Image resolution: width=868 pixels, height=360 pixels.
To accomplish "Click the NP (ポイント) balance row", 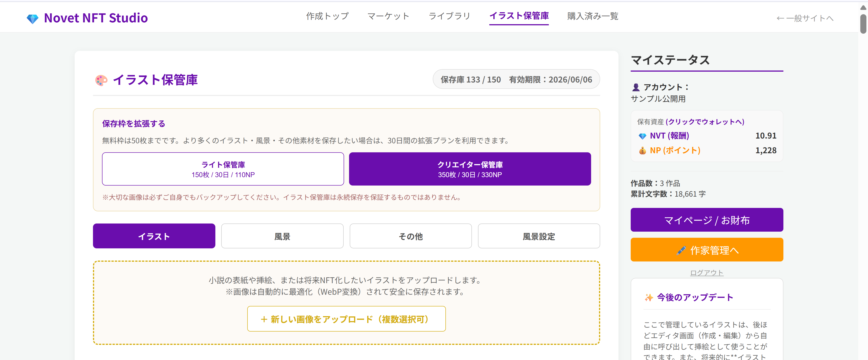I will click(707, 151).
